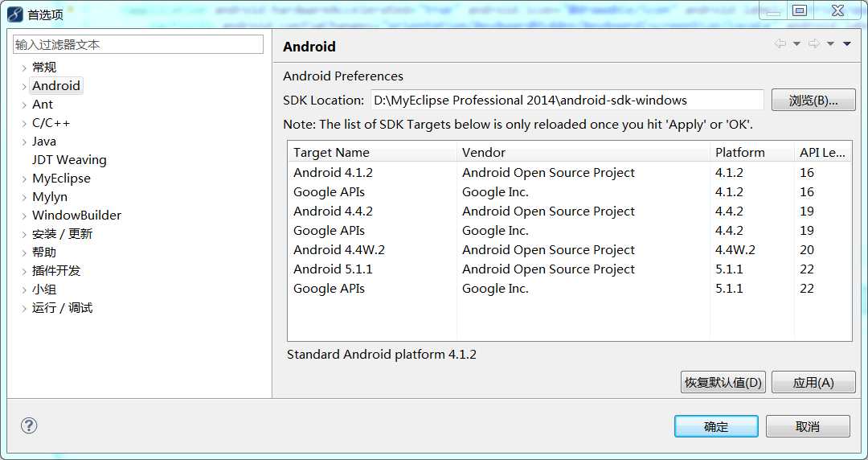Click the back navigation arrow icon

[780, 44]
